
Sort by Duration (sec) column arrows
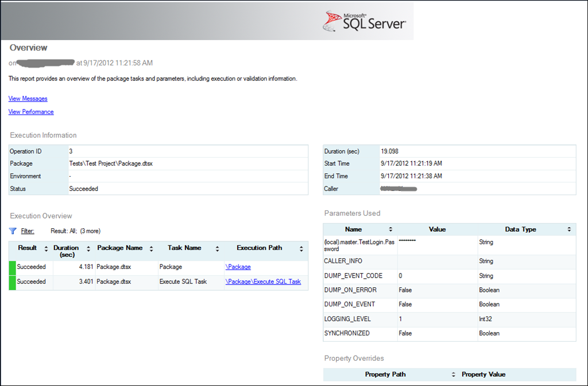[88, 249]
